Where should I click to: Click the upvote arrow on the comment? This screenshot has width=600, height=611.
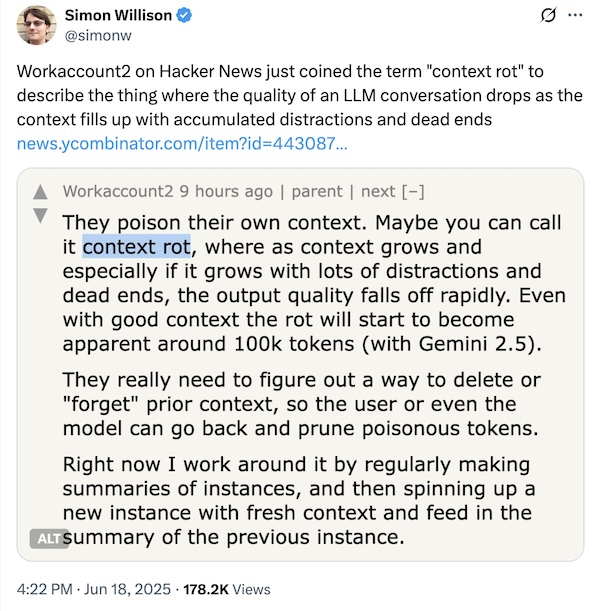tap(40, 192)
